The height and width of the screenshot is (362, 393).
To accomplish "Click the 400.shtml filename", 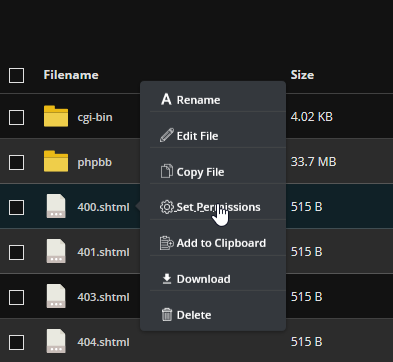I will pyautogui.click(x=103, y=207).
